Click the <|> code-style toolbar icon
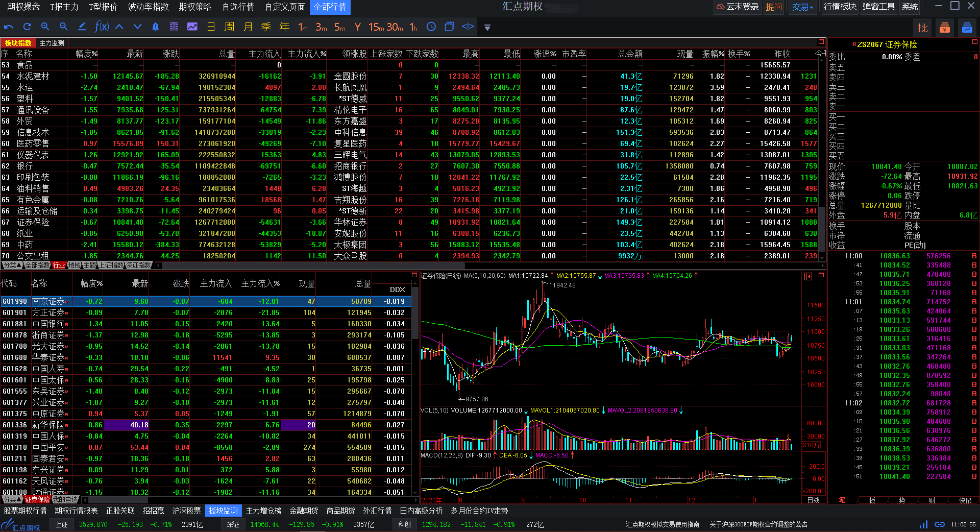980x532 pixels. [468, 27]
